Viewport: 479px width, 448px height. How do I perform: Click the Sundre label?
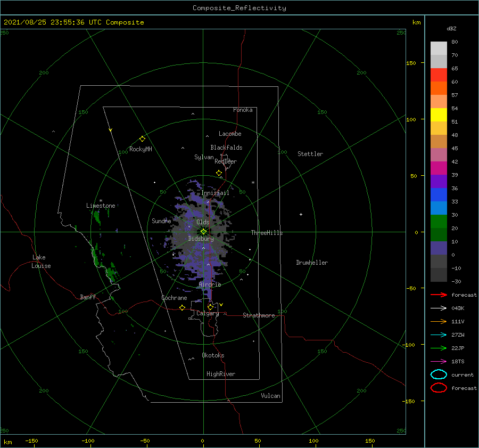[x=161, y=221]
